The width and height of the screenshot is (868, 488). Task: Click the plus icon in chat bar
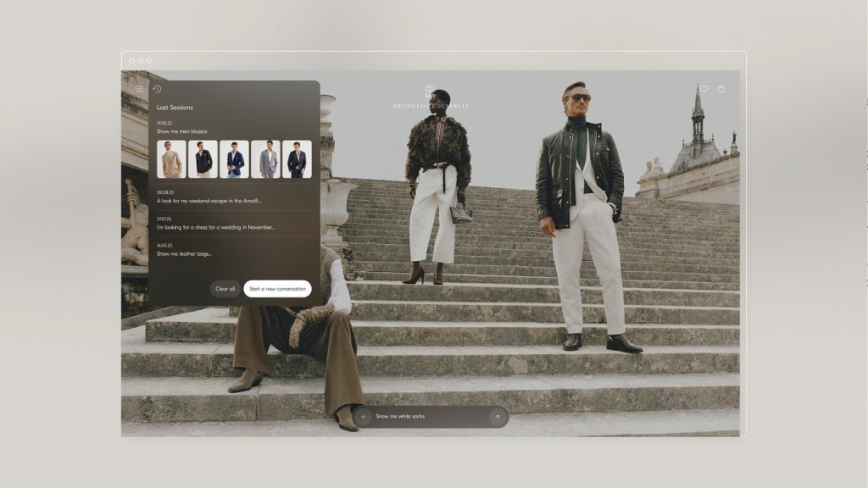click(x=364, y=417)
